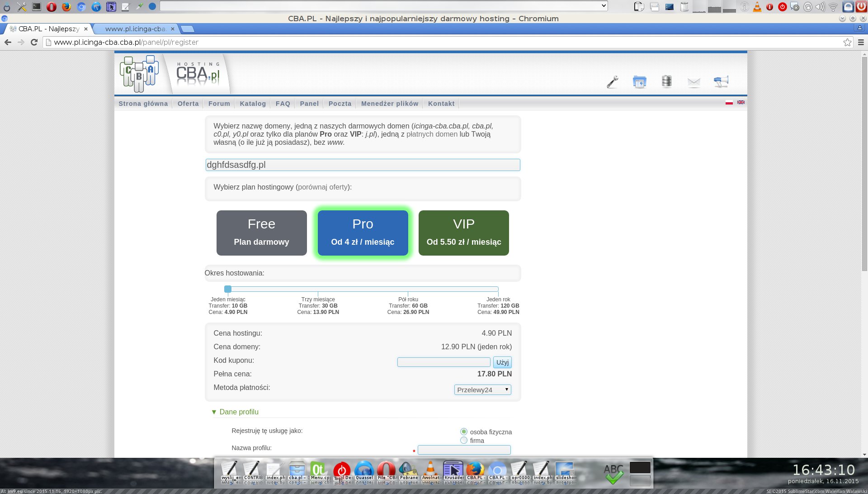The width and height of the screenshot is (868, 494).
Task: Switch to the CBA.PL - Najlepszy browser tab
Action: [48, 29]
